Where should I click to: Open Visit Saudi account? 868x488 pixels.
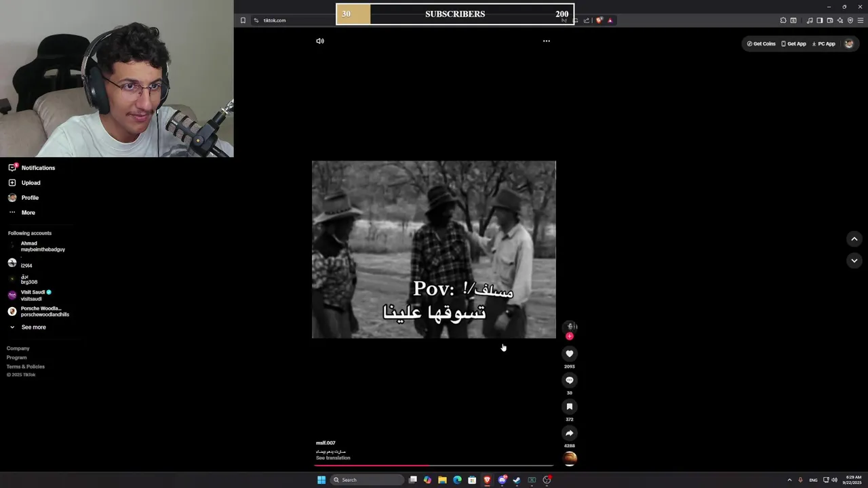(30, 296)
